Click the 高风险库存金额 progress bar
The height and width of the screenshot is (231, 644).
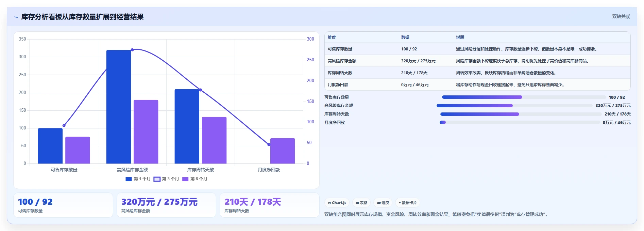click(x=514, y=106)
